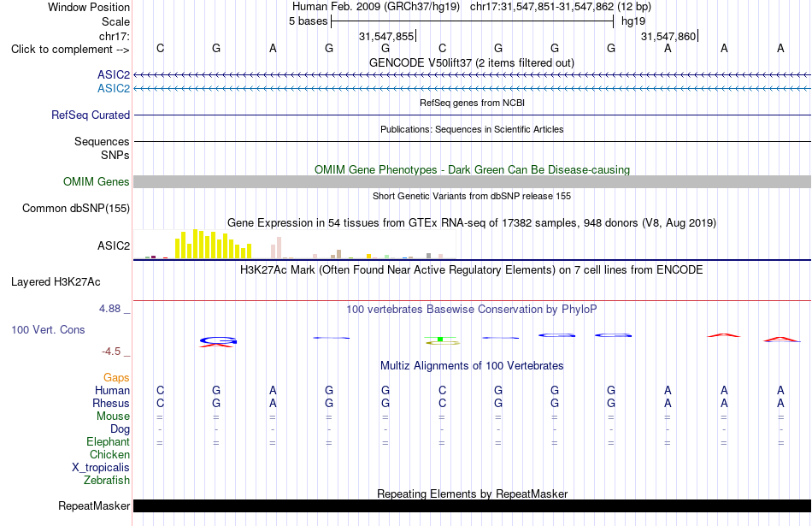Click the Common dbSNP(155) track label
The width and height of the screenshot is (812, 526).
click(76, 209)
